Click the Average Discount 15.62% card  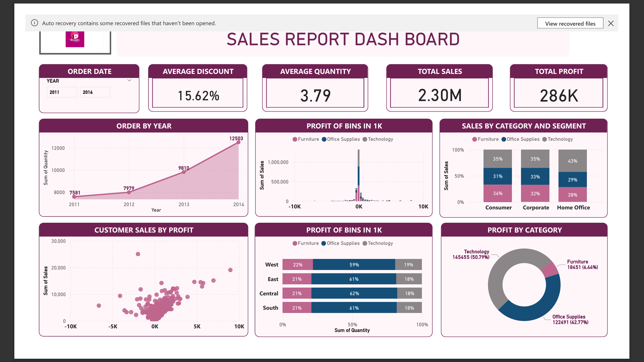[x=198, y=96]
